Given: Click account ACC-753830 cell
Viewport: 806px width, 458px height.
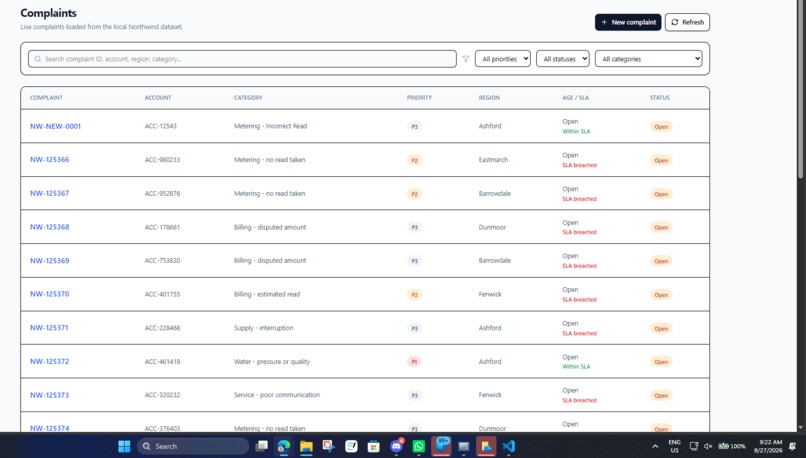Looking at the screenshot, I should (162, 261).
